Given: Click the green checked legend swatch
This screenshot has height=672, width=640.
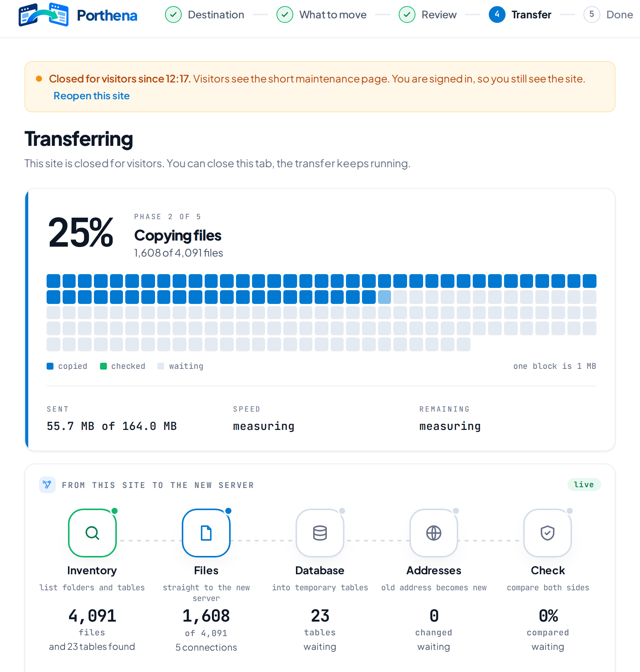Looking at the screenshot, I should pos(103,366).
